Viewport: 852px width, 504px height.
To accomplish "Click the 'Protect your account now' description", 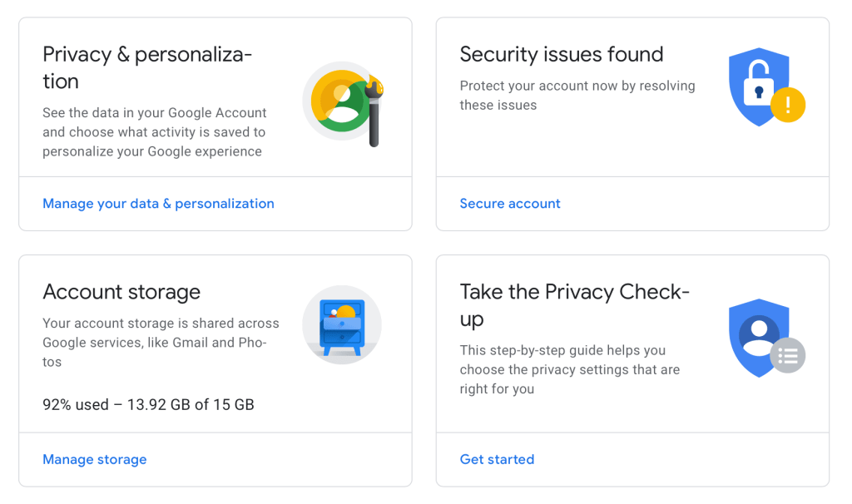I will click(577, 96).
